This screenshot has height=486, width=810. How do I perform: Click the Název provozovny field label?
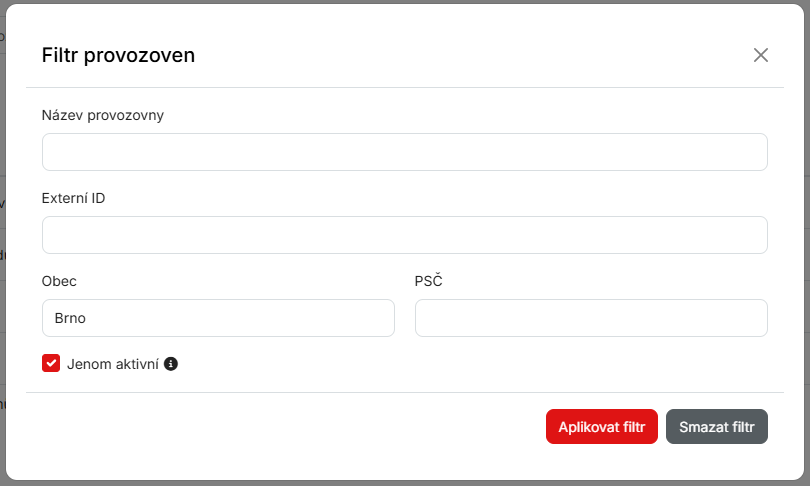pos(103,115)
